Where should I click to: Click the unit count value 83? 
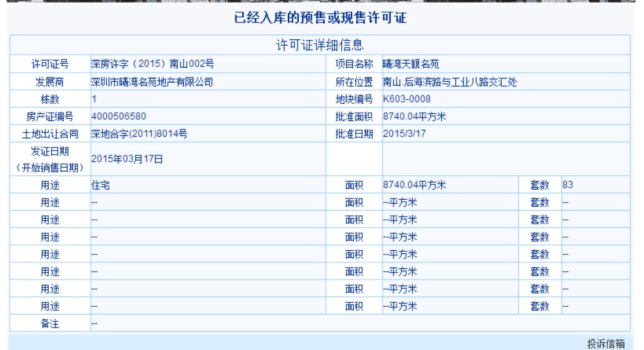pyautogui.click(x=567, y=185)
